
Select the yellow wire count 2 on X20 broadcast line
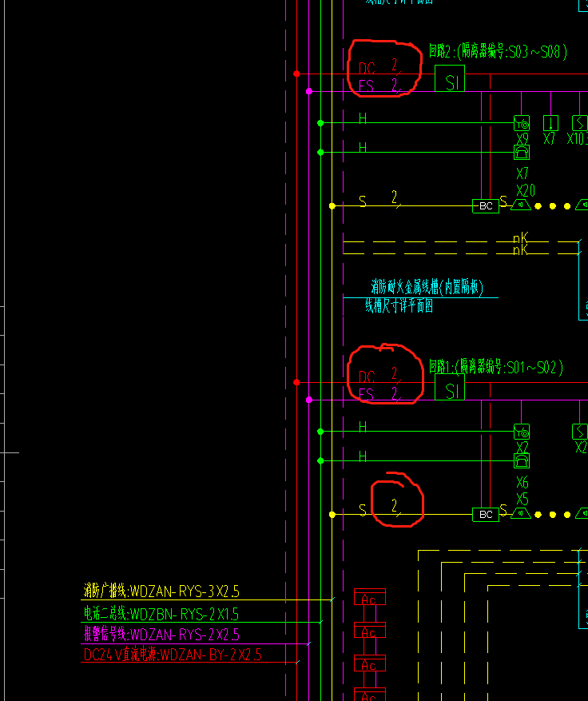395,197
